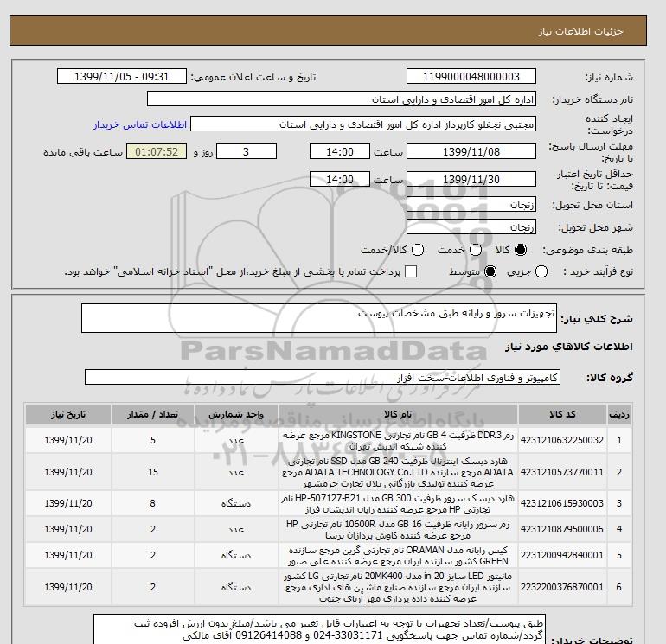
Task: Click the 10600R server RAM item name
Action: (398, 530)
